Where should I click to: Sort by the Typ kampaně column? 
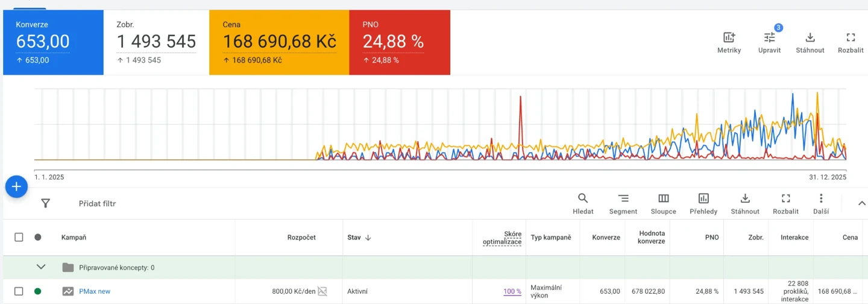coord(551,238)
